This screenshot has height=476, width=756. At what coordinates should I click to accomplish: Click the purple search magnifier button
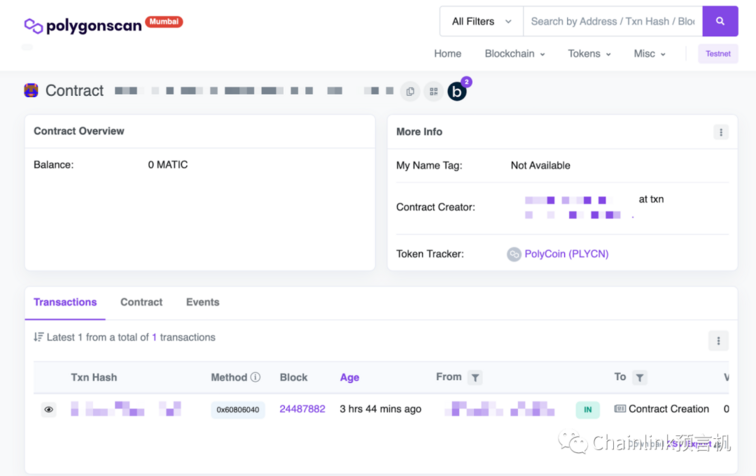pyautogui.click(x=720, y=21)
